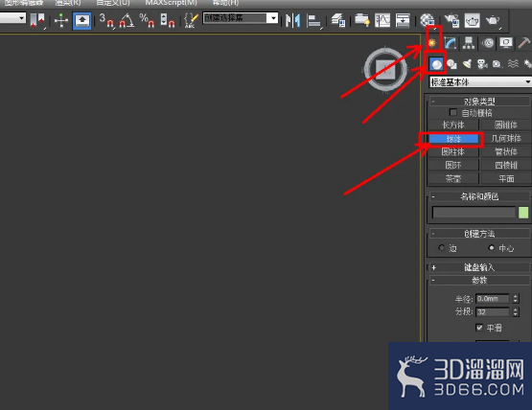Select the 中心 creation method radio
Screen dimensions: 532x410
point(491,247)
